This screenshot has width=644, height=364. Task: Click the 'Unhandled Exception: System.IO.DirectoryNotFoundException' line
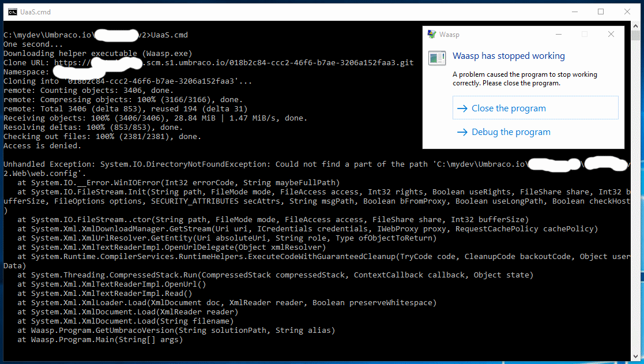click(317, 169)
